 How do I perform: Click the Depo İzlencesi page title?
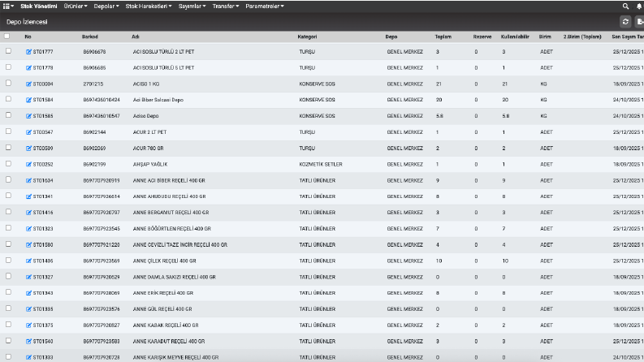point(27,22)
